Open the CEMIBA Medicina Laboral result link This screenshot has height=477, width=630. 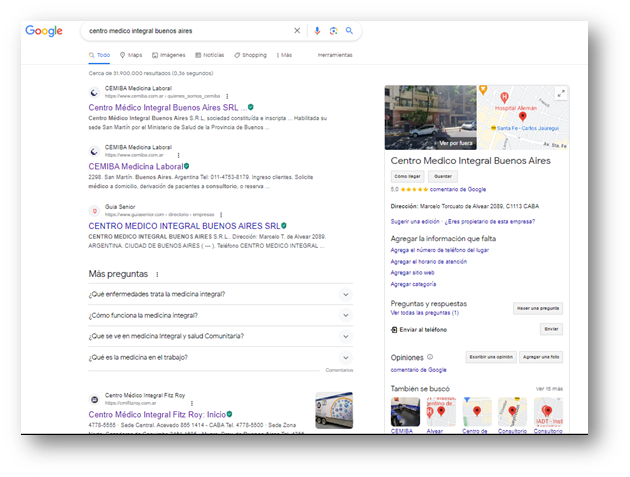point(135,166)
